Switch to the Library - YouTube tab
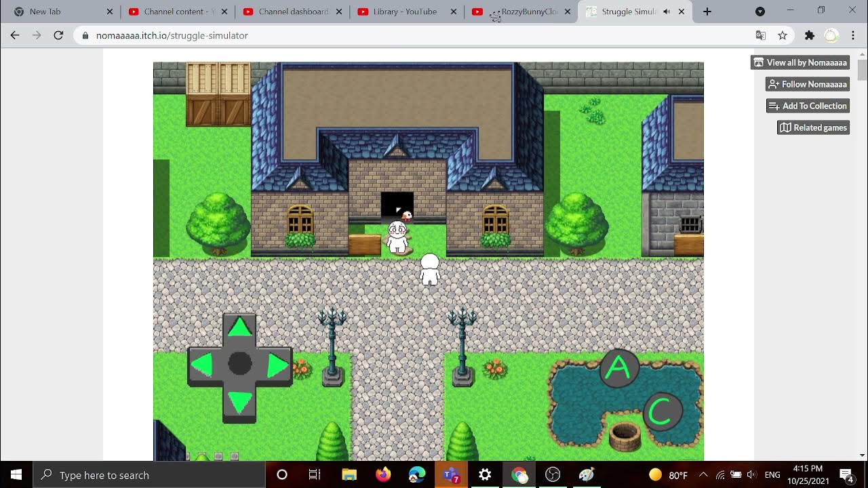The height and width of the screenshot is (488, 868). [407, 12]
